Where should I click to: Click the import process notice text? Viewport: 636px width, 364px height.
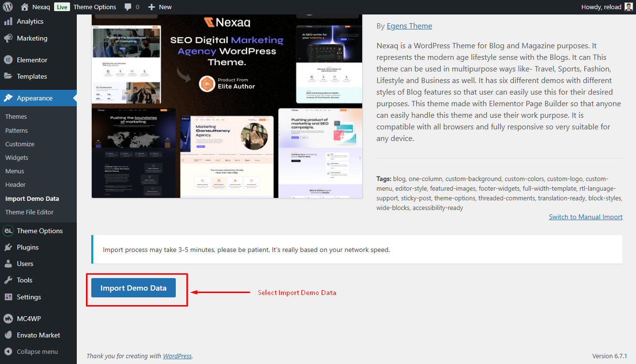point(246,250)
